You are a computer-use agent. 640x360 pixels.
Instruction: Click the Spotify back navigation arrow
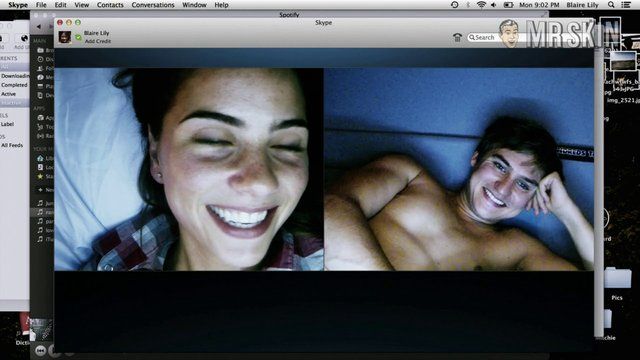point(39,27)
